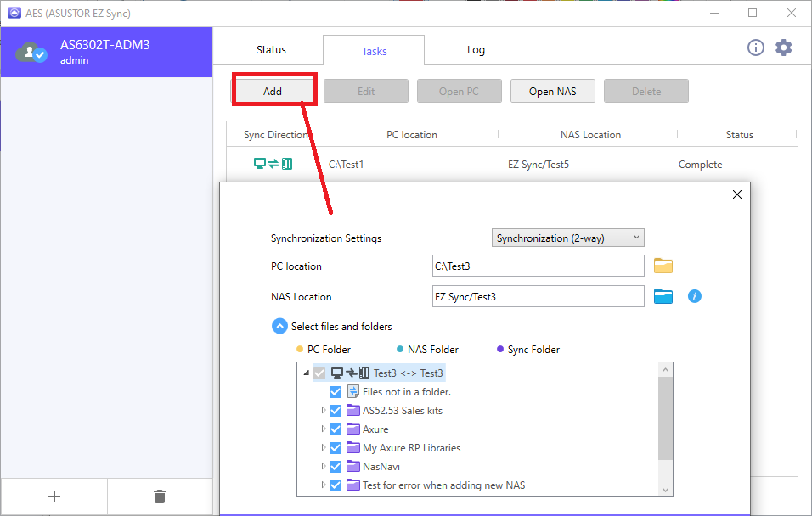Click the cloud user account icon
Screen dimensions: 812x516
(x=31, y=53)
